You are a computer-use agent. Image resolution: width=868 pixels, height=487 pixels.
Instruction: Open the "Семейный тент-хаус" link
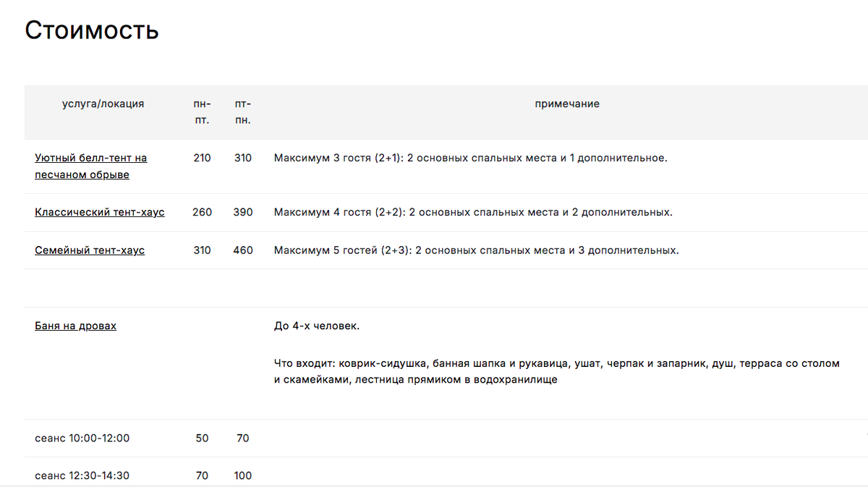[x=90, y=250]
